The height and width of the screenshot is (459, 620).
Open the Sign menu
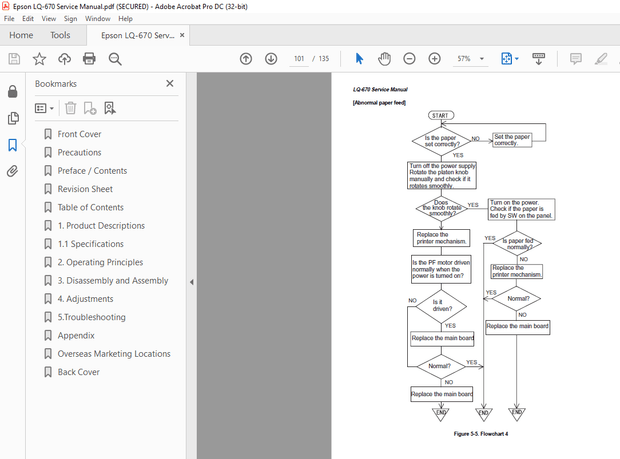pos(70,19)
